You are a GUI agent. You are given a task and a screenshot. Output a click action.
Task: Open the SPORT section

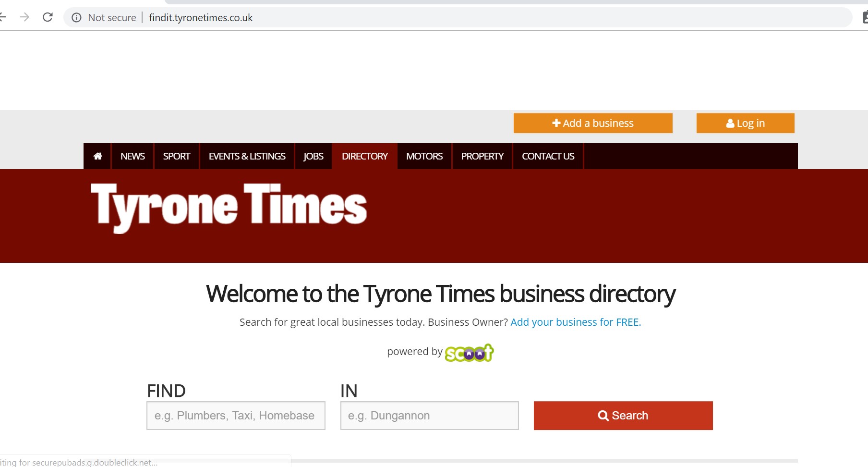pyautogui.click(x=177, y=156)
